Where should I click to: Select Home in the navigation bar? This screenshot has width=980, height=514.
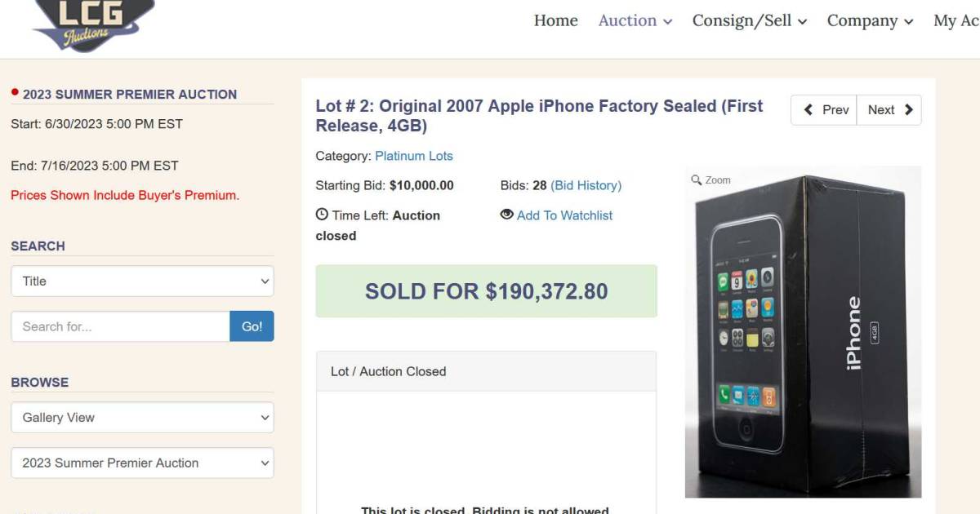pyautogui.click(x=556, y=20)
